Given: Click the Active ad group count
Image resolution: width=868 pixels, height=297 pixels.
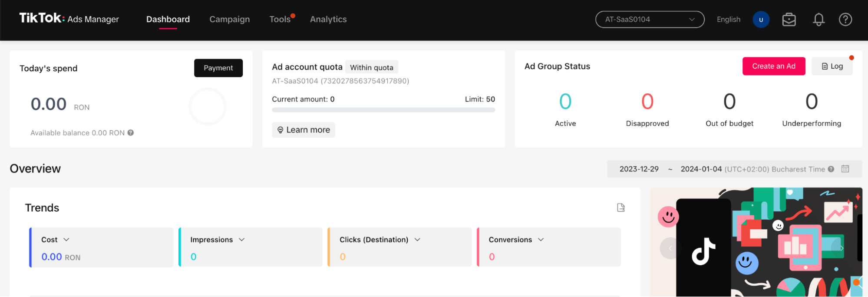Looking at the screenshot, I should tap(565, 102).
